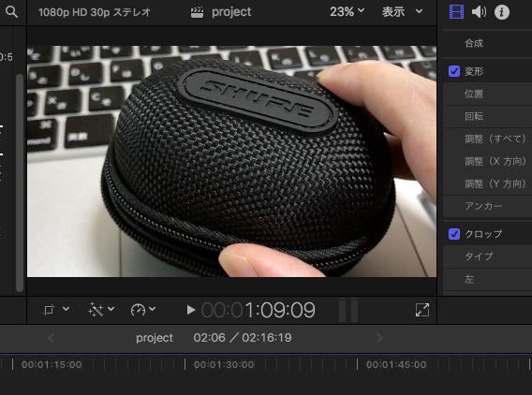Click the video preview in the viewer
The width and height of the screenshot is (532, 395).
(x=231, y=161)
